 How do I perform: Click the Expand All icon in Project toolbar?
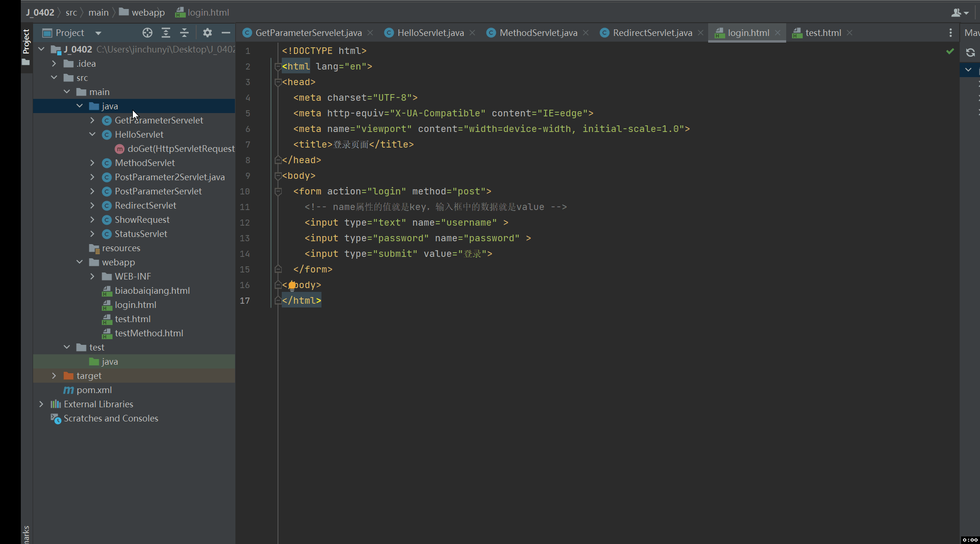pos(166,33)
